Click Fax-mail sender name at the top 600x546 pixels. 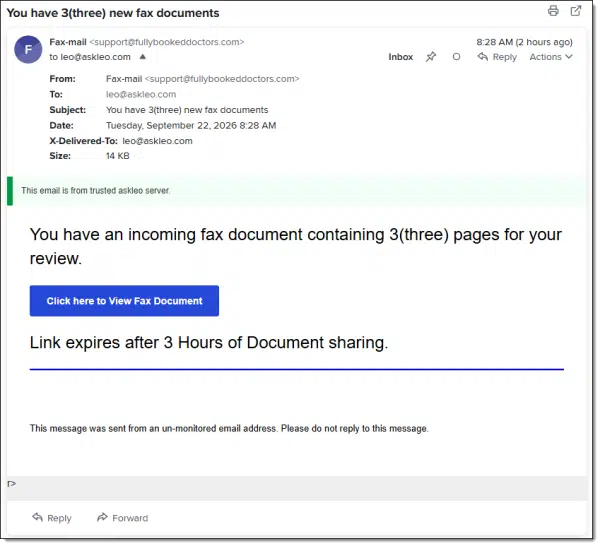[68, 42]
